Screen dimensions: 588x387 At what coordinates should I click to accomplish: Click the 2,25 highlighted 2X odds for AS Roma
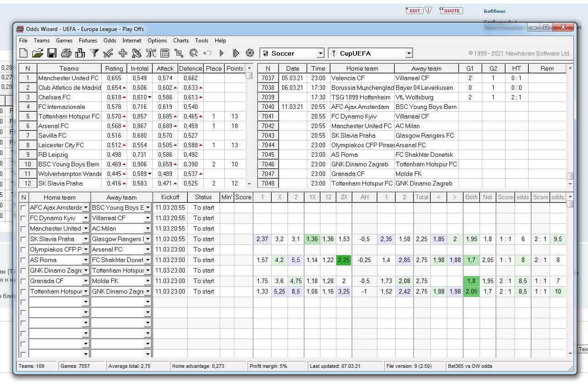[343, 260]
